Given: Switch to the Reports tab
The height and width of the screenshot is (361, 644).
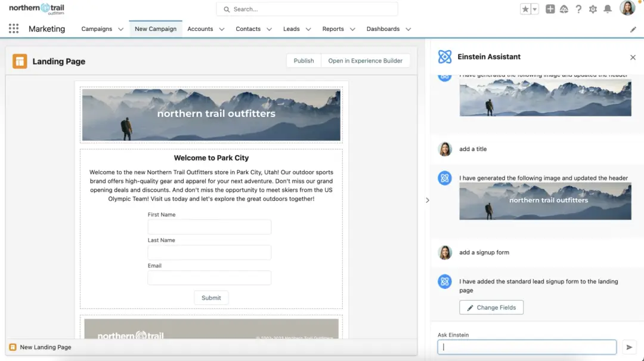Looking at the screenshot, I should (x=333, y=29).
